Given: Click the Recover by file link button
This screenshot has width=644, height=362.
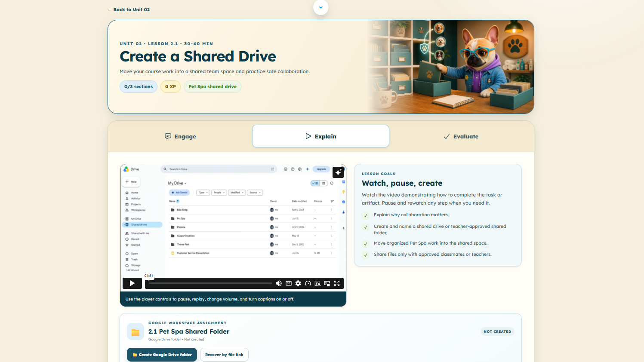Looking at the screenshot, I should [x=224, y=355].
